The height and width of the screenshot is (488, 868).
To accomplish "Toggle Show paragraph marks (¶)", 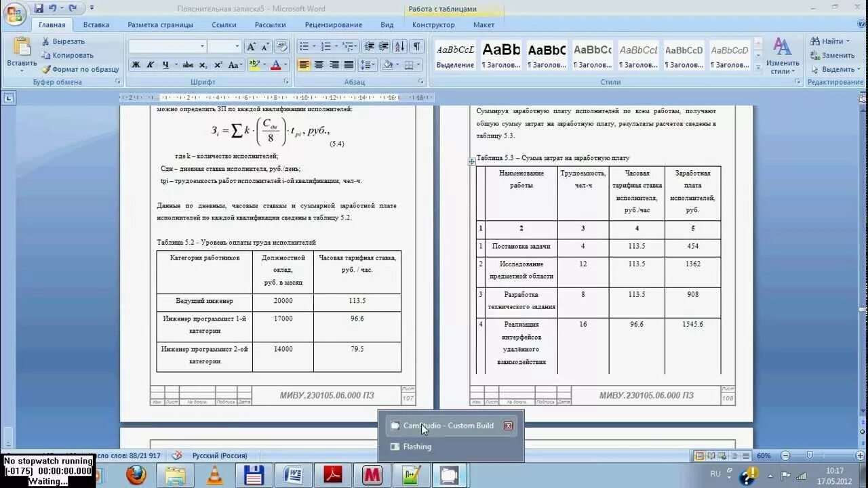I will click(416, 46).
